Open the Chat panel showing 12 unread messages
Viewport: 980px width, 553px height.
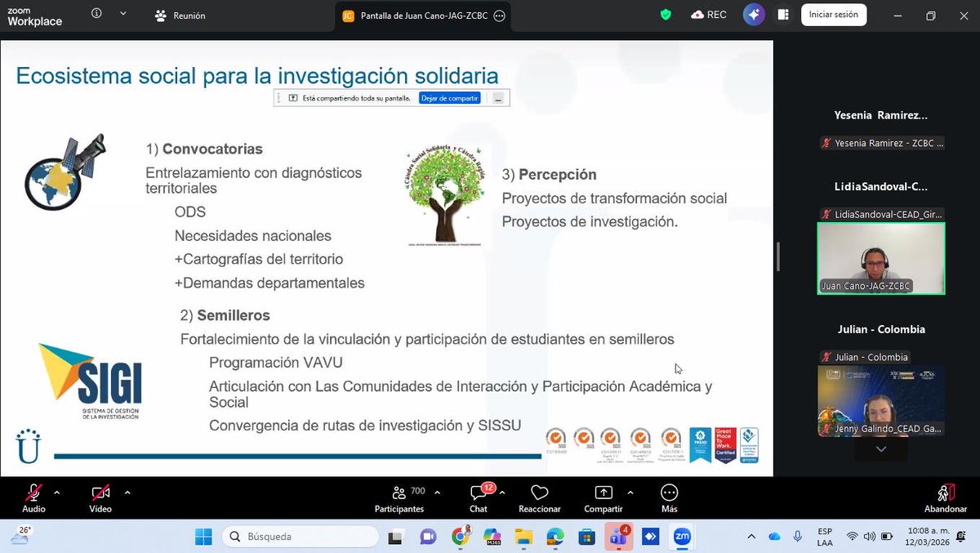(478, 497)
